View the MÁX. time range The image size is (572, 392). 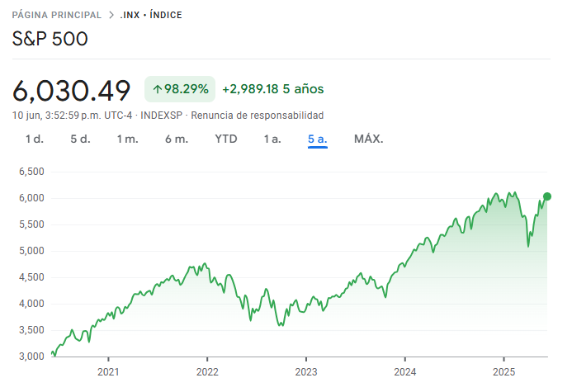point(368,139)
